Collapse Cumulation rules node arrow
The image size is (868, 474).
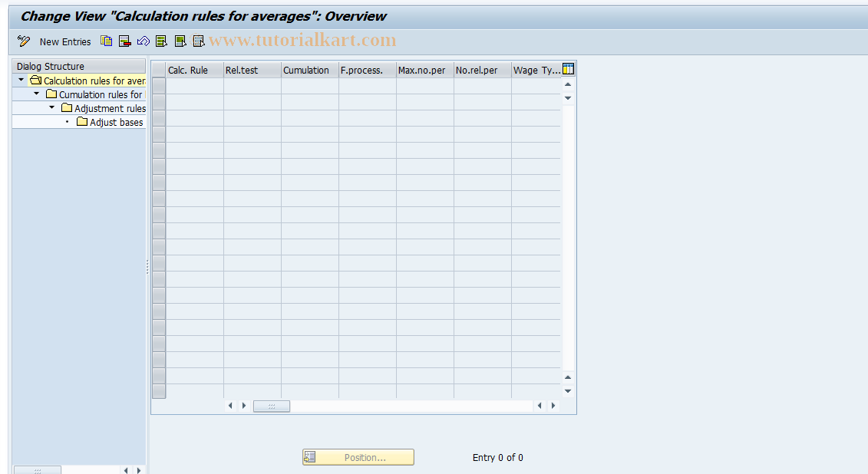(37, 94)
